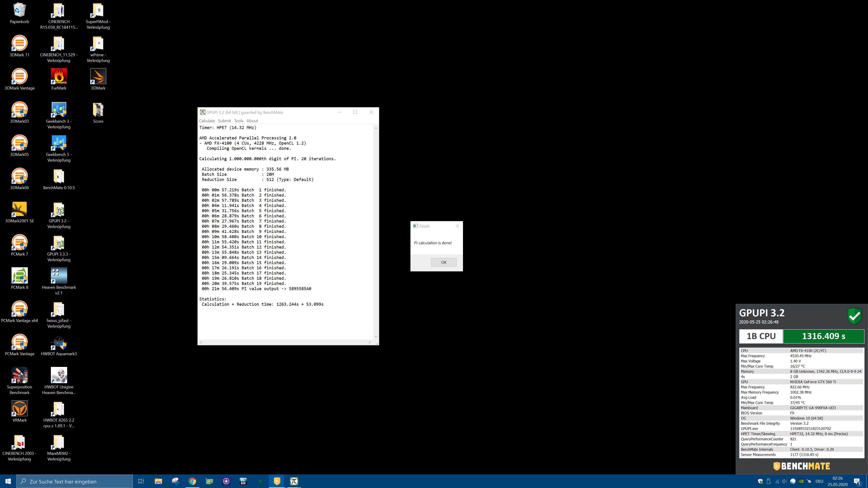Open the Windows Start menu
Viewport: 868px width, 488px height.
pyautogui.click(x=8, y=481)
